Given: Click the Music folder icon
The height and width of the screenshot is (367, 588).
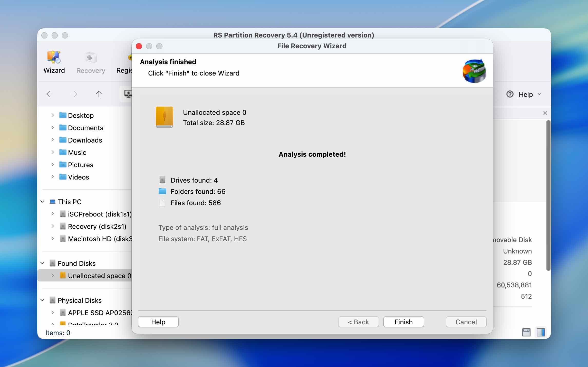Looking at the screenshot, I should tap(63, 152).
